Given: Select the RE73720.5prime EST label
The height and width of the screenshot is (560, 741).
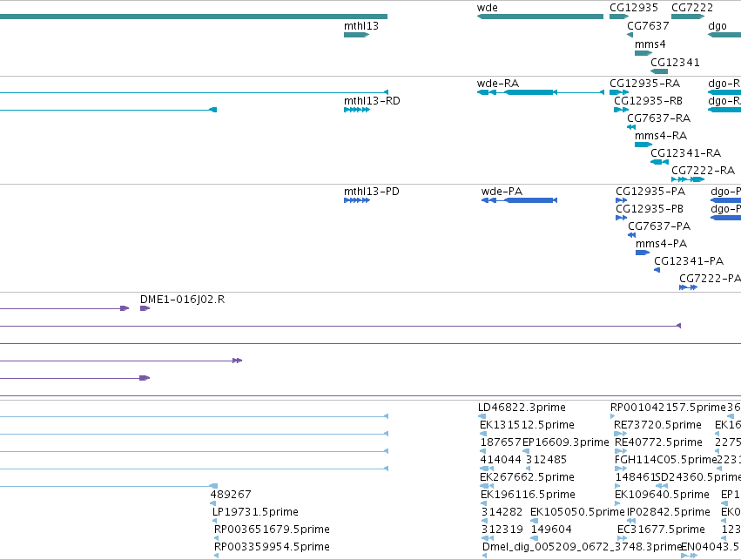Looking at the screenshot, I should (x=657, y=425).
